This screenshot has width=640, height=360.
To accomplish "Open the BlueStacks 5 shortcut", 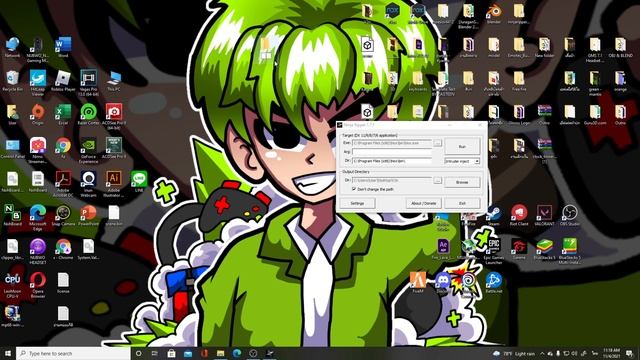I will [x=544, y=249].
